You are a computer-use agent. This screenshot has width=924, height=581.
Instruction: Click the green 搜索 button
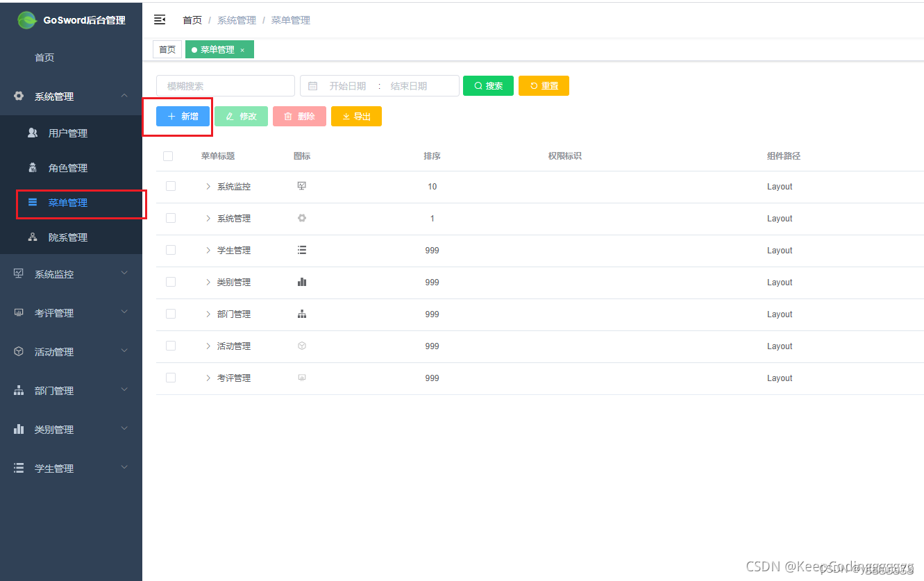coord(488,85)
